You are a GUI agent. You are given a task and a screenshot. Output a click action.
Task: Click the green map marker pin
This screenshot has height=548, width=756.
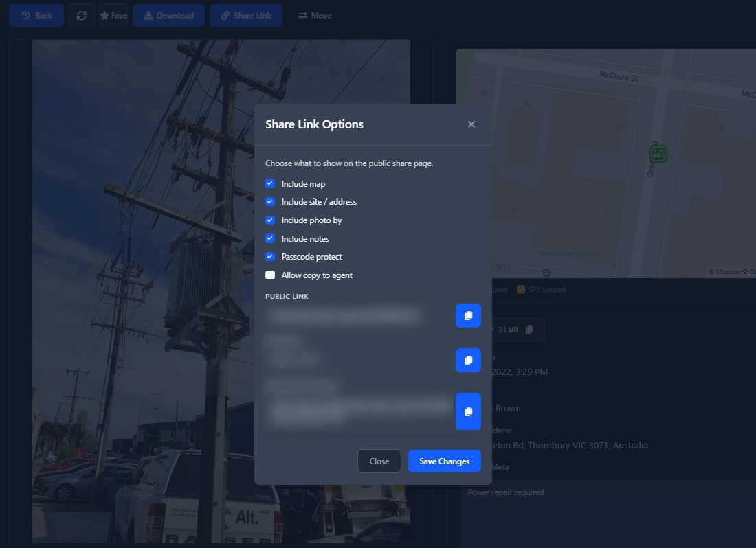[658, 154]
